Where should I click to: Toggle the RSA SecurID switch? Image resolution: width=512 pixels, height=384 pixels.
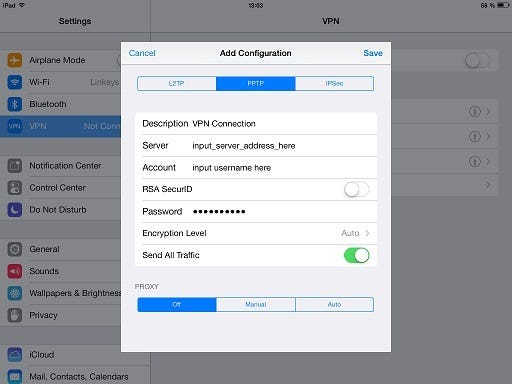[x=357, y=189]
